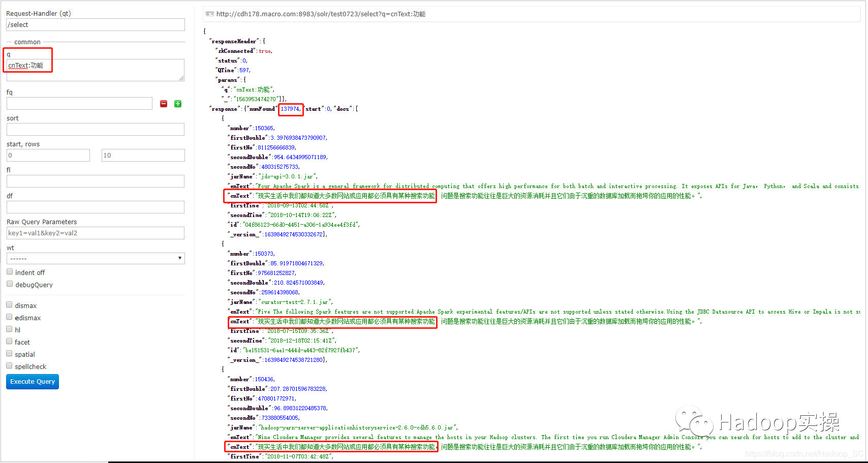868x463 pixels.
Task: Focus the fq filter query field
Action: [x=79, y=104]
